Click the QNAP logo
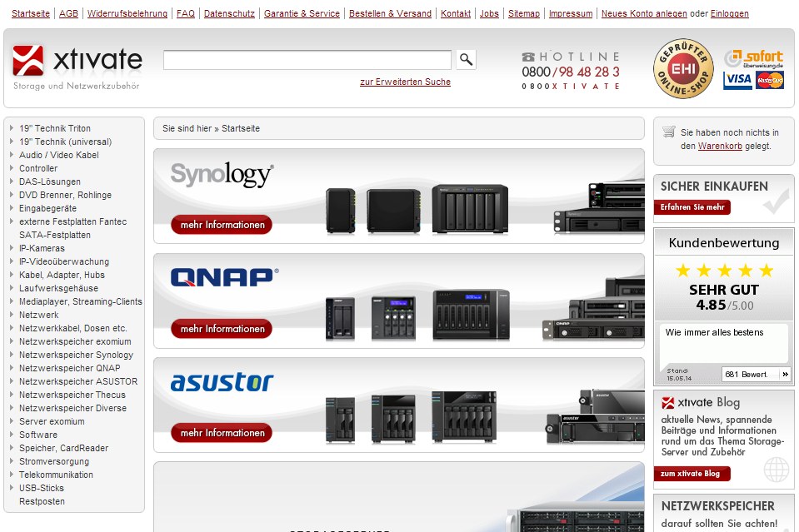Viewport: 799px width, 532px height. tap(224, 277)
